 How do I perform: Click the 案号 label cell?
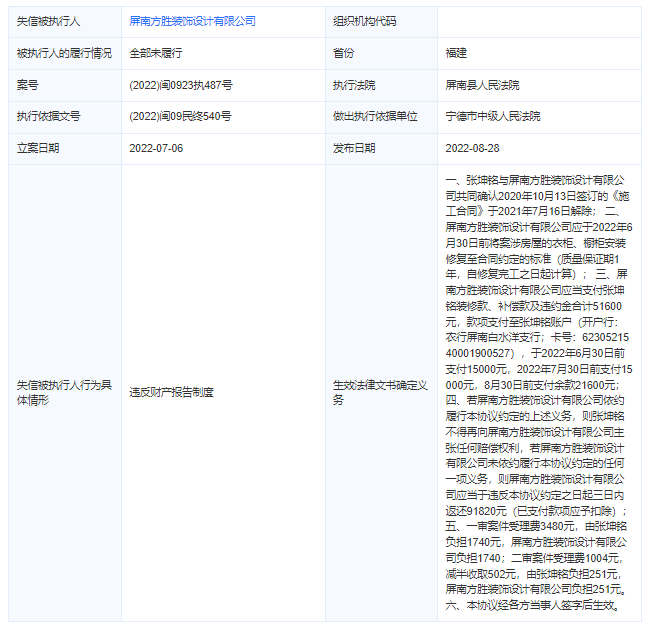[27, 84]
